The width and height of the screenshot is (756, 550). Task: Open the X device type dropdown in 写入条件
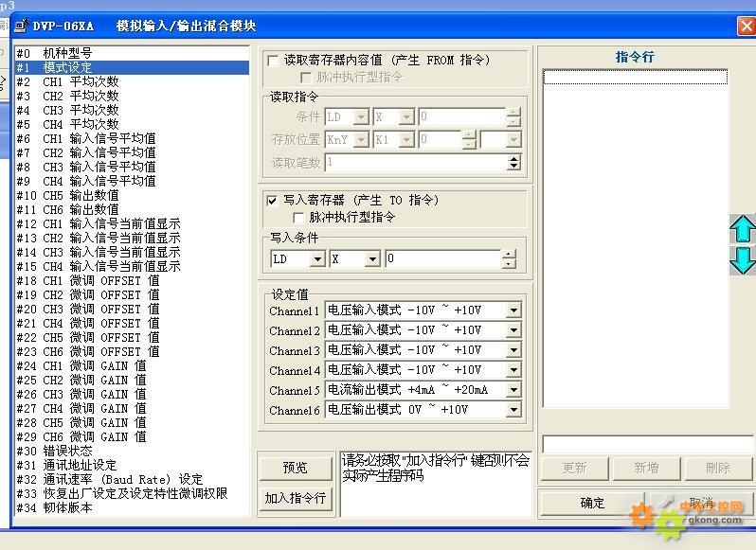point(372,258)
